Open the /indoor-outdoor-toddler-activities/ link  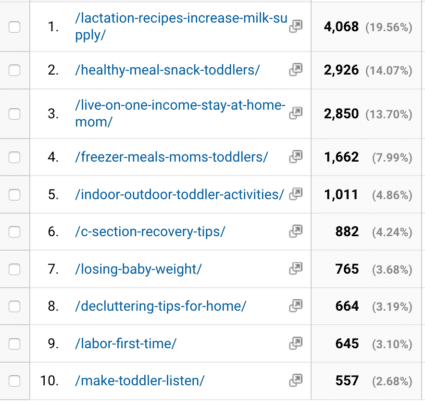tap(179, 194)
